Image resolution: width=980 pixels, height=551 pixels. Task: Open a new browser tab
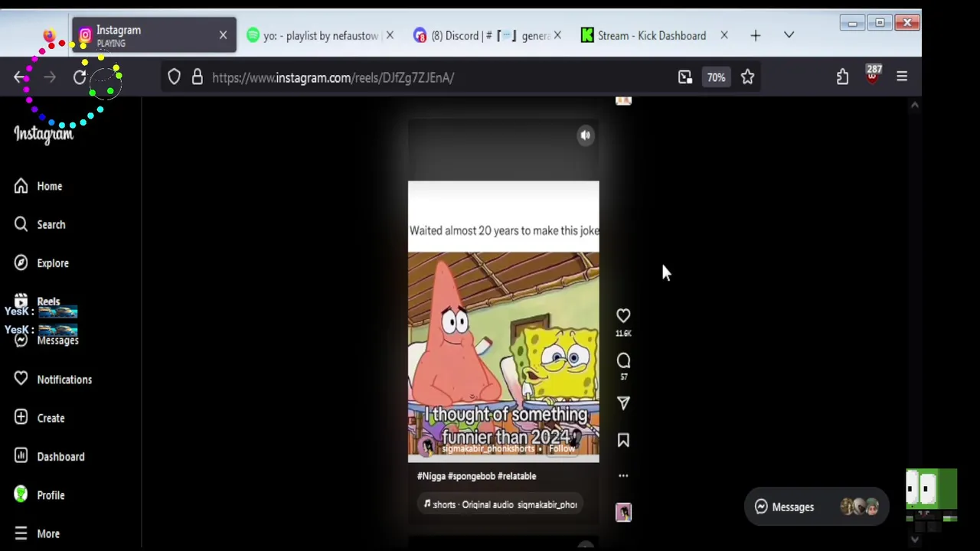[756, 35]
